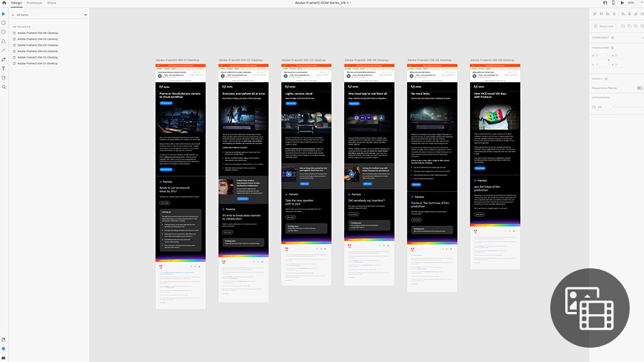The height and width of the screenshot is (362, 644).
Task: Select the Rectangle tool
Action: pyautogui.click(x=4, y=23)
